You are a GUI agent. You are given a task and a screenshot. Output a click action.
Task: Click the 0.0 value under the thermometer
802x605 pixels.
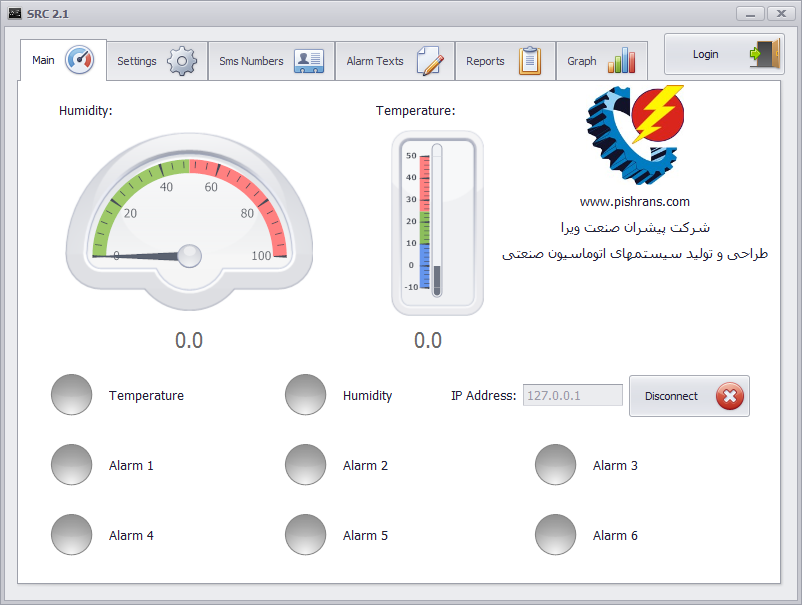[x=428, y=341]
